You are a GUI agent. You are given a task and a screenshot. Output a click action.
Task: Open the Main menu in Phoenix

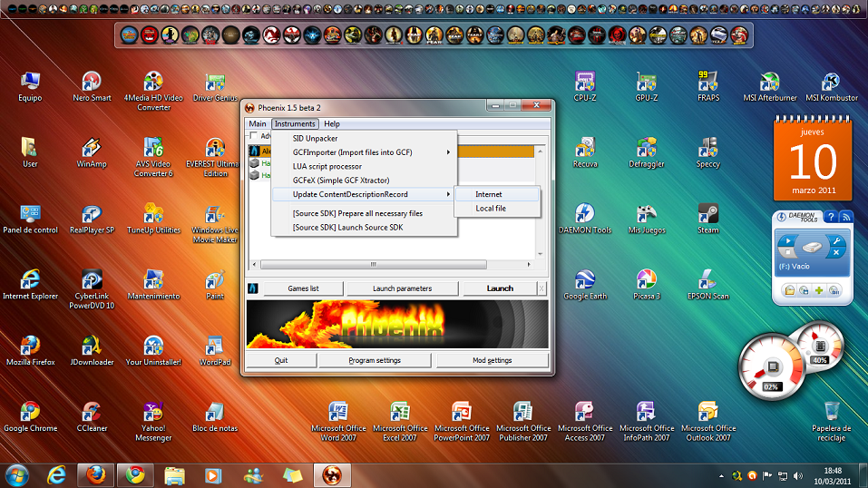257,123
